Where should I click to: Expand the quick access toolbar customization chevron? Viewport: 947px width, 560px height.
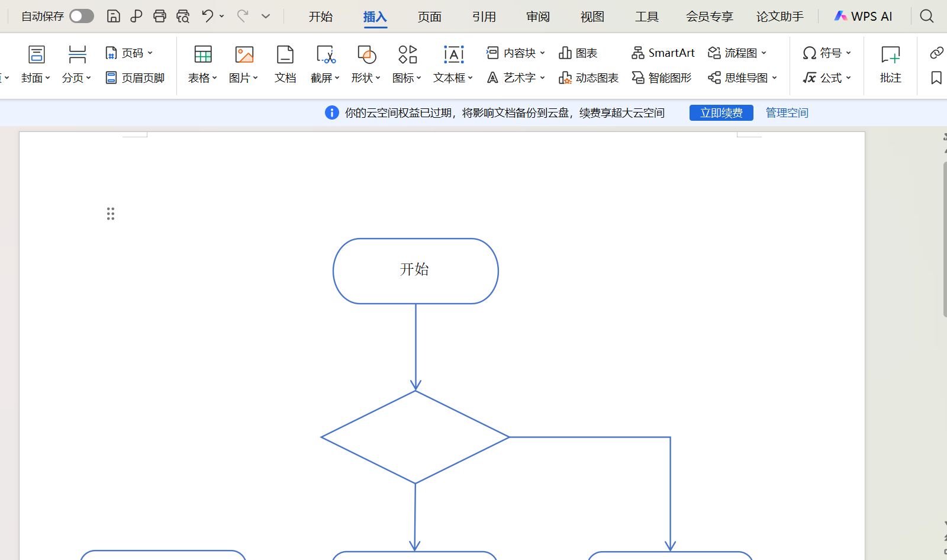[x=266, y=16]
